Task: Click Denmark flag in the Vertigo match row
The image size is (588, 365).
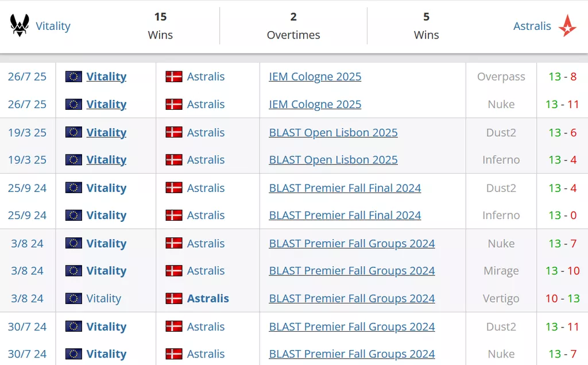Action: (174, 298)
